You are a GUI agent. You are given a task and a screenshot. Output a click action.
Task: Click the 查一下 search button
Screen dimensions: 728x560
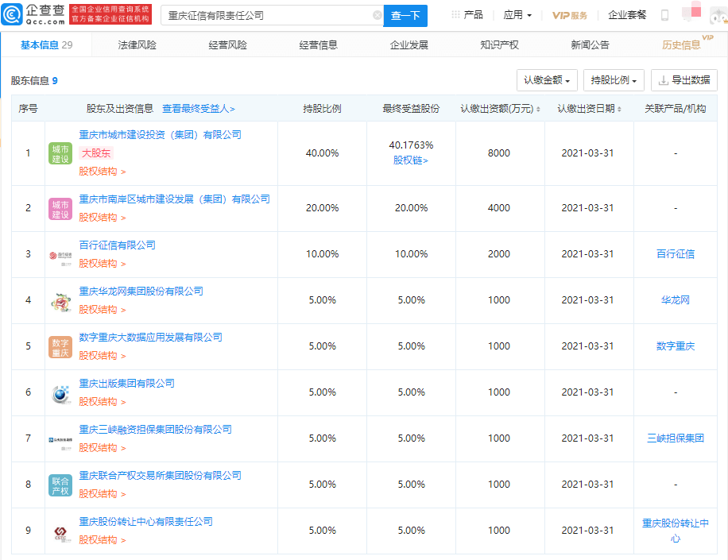405,15
